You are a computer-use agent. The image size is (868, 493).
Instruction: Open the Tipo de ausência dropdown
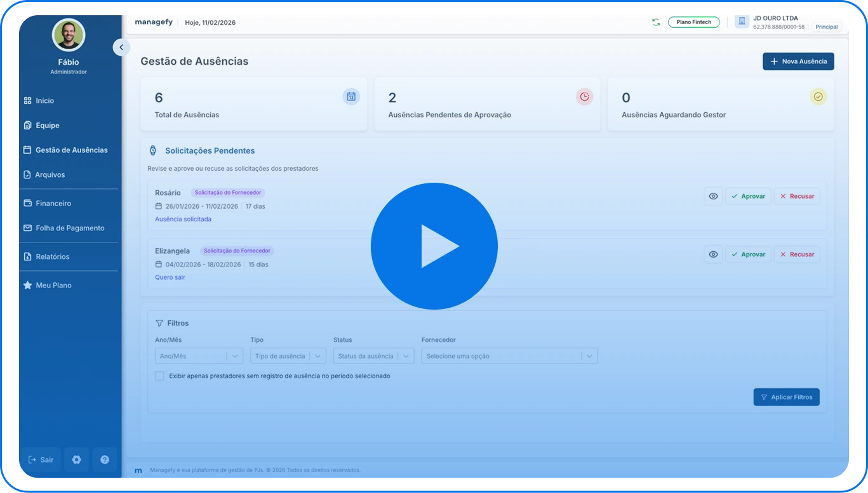point(288,355)
